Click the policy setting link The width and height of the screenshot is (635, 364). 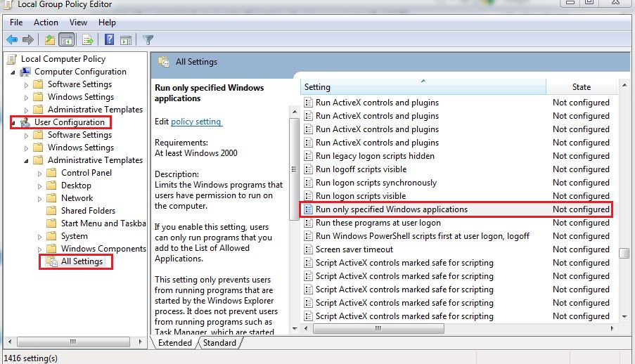[x=196, y=122]
